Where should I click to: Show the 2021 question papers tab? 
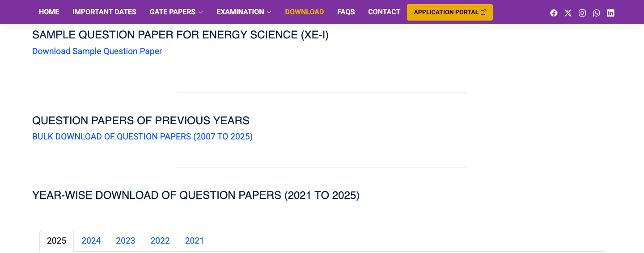(x=195, y=241)
